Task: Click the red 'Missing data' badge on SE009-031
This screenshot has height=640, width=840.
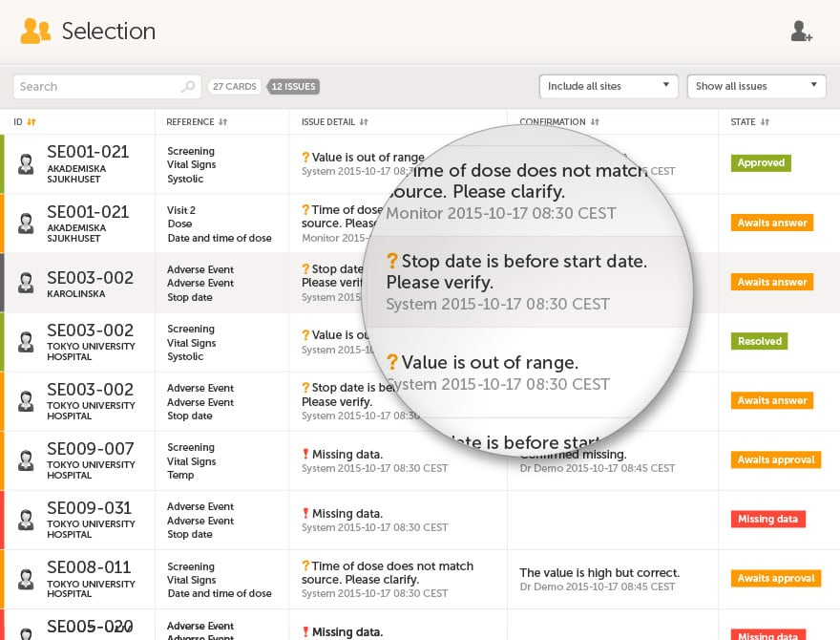Action: click(x=767, y=519)
